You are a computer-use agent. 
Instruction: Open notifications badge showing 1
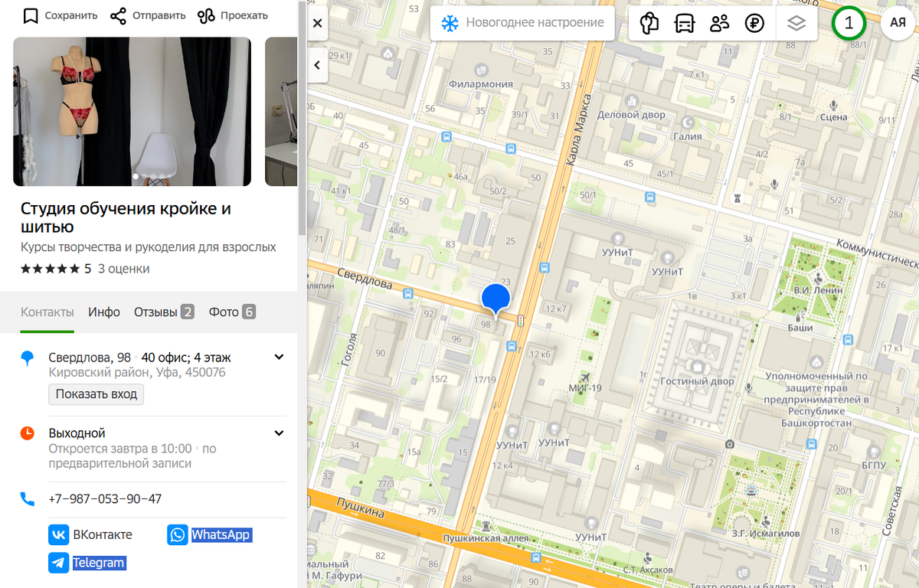[x=849, y=23]
